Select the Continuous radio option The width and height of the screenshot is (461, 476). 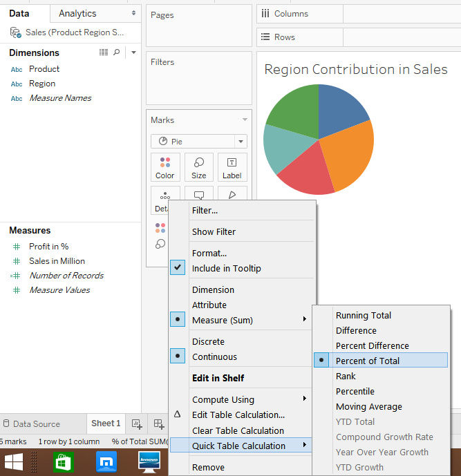[x=178, y=356]
